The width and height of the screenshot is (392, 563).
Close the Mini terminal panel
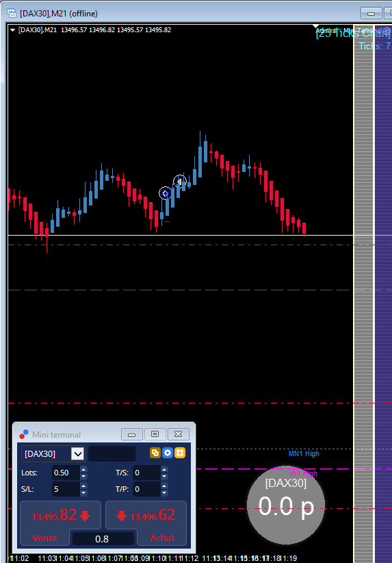click(x=179, y=434)
